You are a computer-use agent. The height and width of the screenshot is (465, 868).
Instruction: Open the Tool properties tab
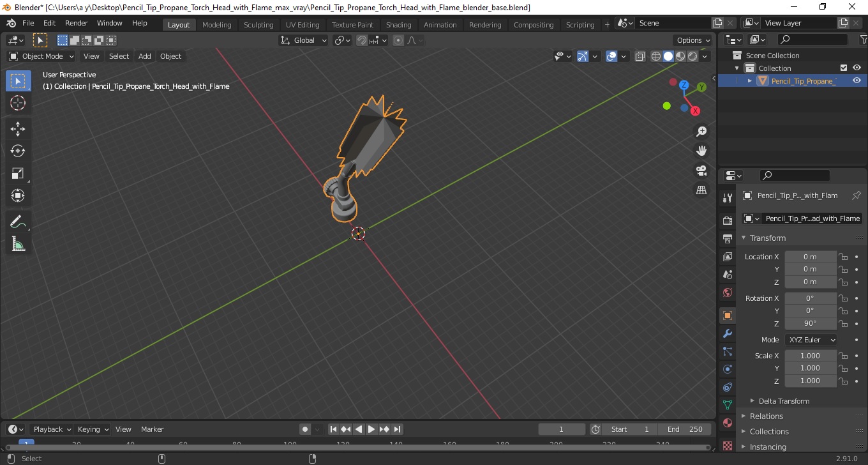[727, 198]
